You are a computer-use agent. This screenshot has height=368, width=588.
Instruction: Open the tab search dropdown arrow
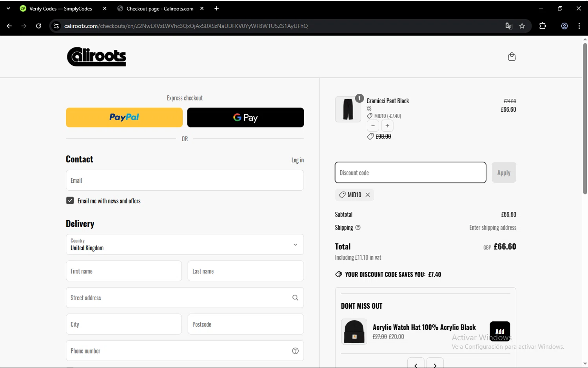[x=8, y=9]
